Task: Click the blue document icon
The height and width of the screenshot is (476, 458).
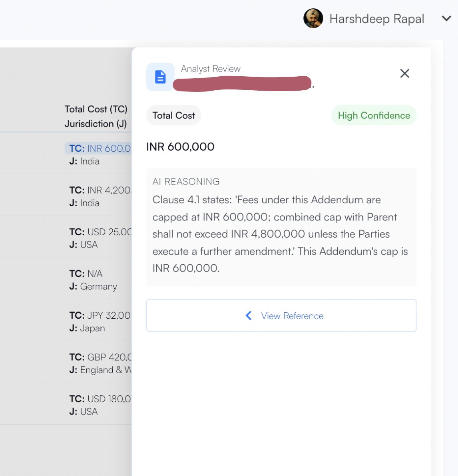Action: point(160,77)
